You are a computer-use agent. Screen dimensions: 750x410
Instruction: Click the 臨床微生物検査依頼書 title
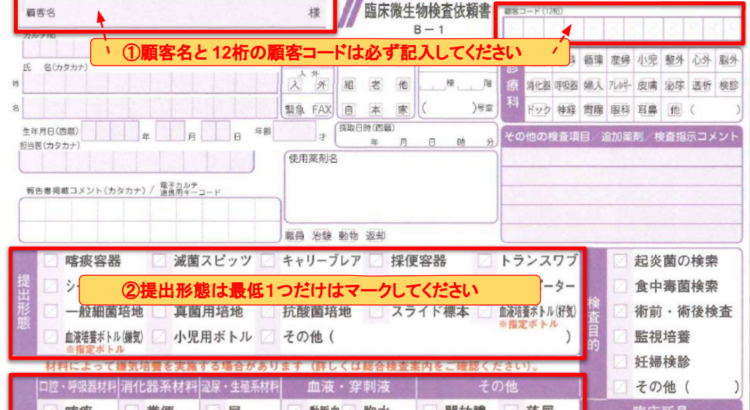point(427,11)
